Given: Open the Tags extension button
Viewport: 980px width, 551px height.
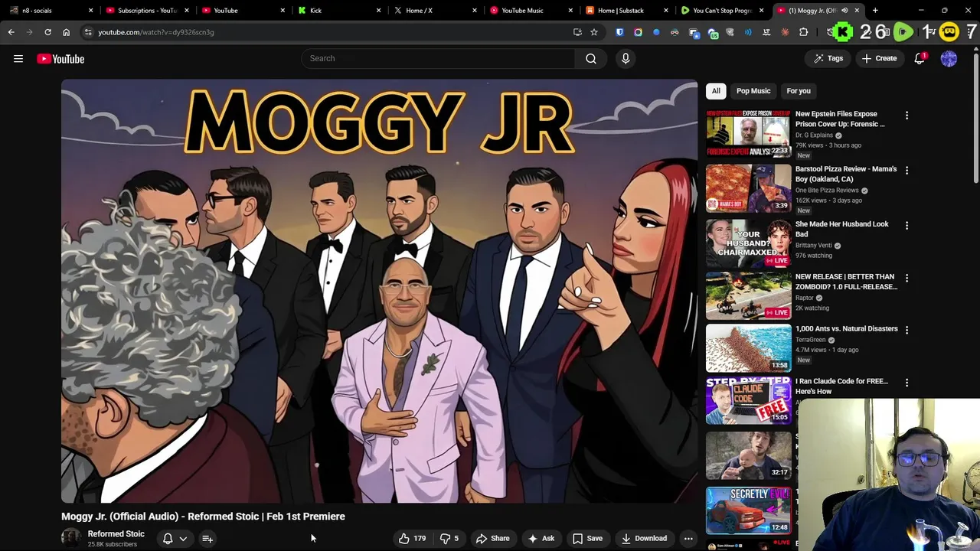Looking at the screenshot, I should click(x=828, y=58).
